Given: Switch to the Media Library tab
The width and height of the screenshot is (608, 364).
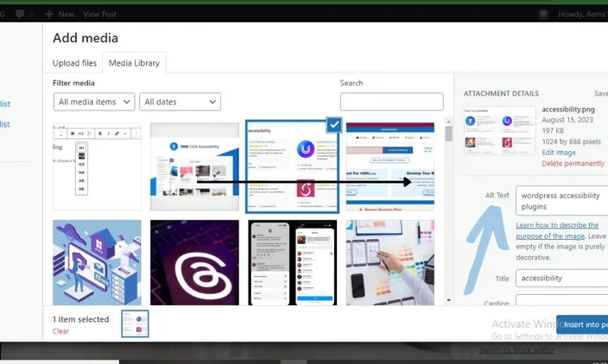Looking at the screenshot, I should 134,63.
